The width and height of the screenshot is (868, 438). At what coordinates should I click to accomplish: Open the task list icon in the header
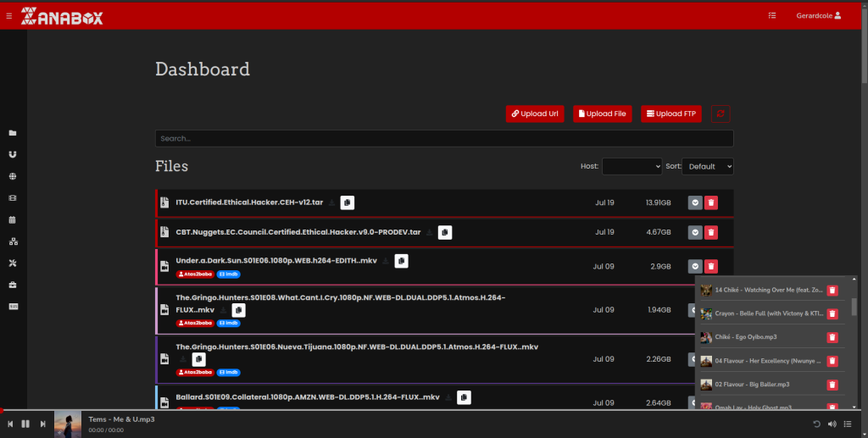point(772,15)
